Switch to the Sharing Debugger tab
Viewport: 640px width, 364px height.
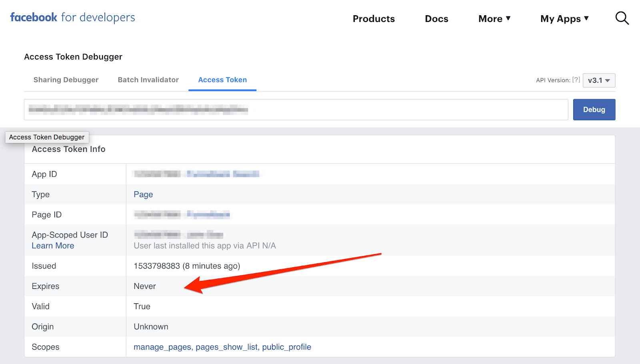66,80
